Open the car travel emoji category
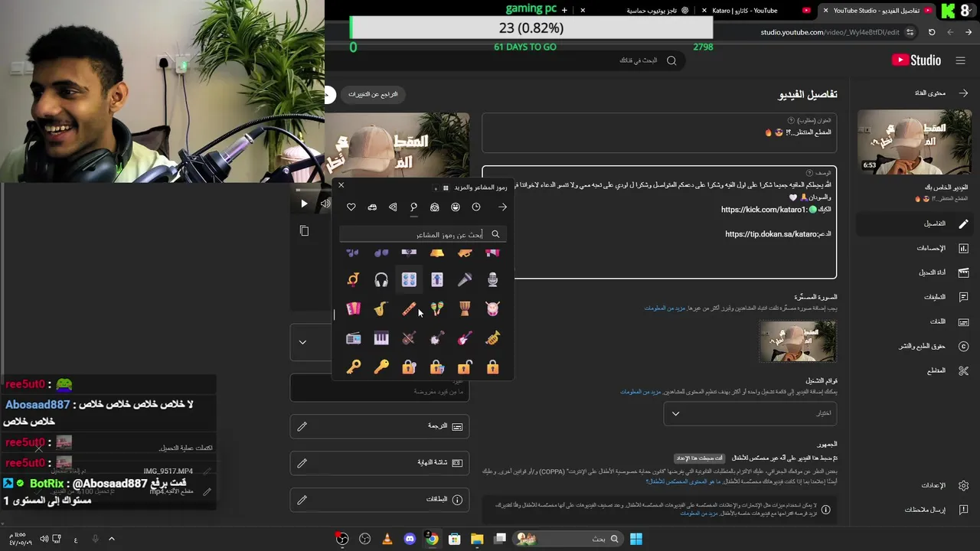Image resolution: width=980 pixels, height=551 pixels. (372, 207)
